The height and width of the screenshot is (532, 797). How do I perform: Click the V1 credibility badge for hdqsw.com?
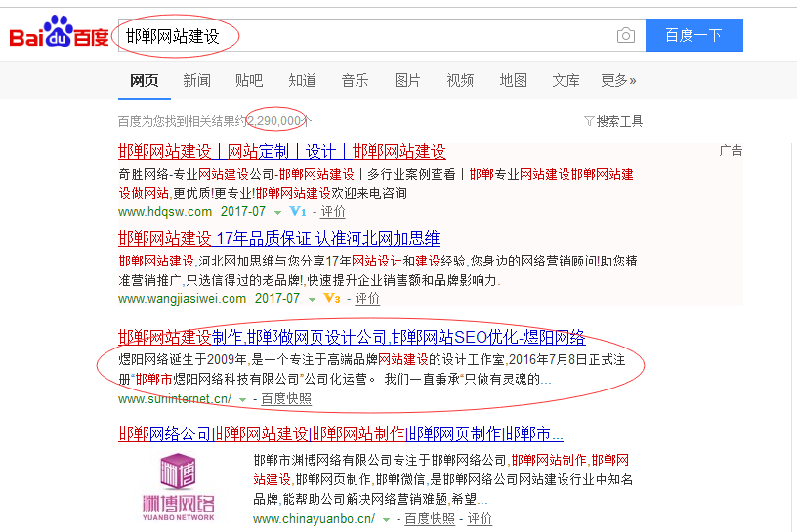pos(298,212)
